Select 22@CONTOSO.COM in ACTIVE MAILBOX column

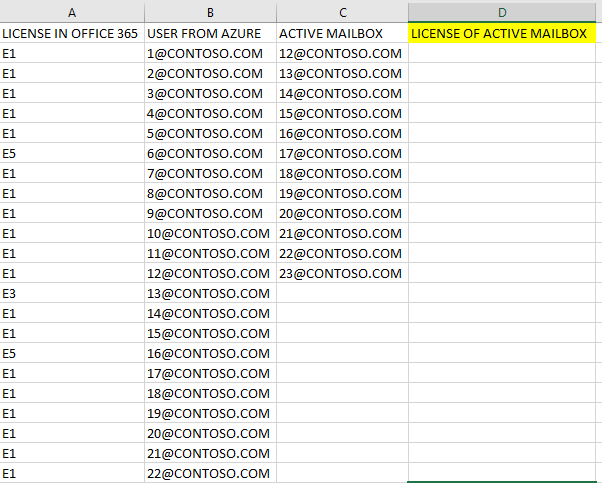342,253
